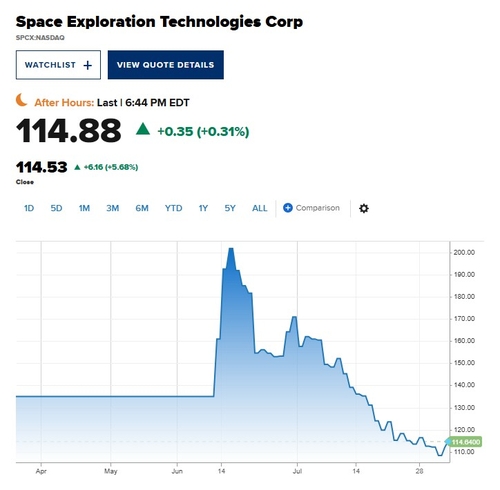Click the green up-arrow price change indicator
The height and width of the screenshot is (490, 500).
click(x=143, y=129)
